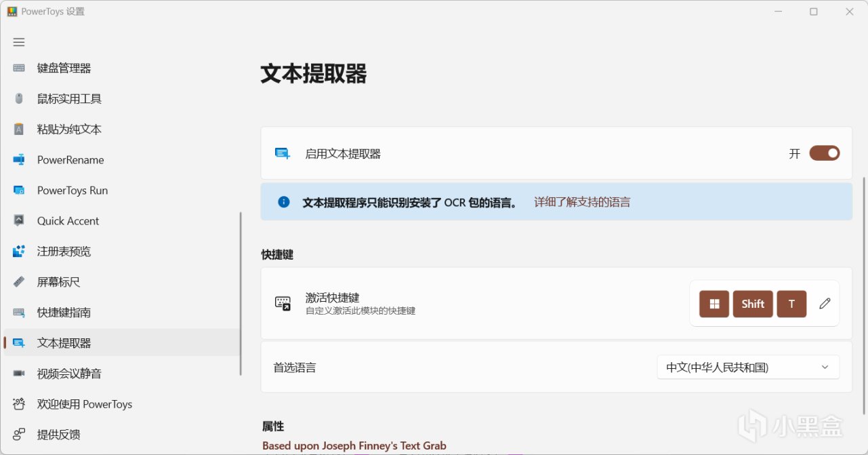The image size is (868, 455).
Task: Click the 文本提取器 page heading
Action: pyautogui.click(x=314, y=73)
